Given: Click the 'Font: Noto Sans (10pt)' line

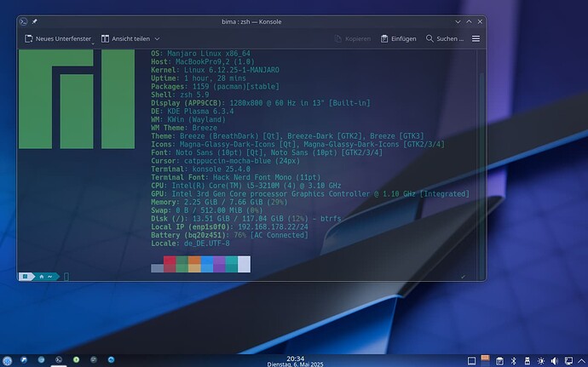Looking at the screenshot, I should tap(267, 152).
